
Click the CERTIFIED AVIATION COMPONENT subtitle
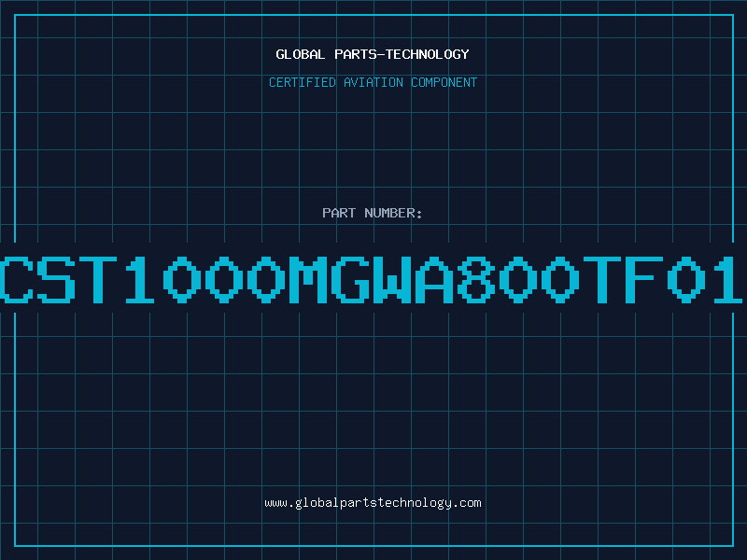[373, 82]
